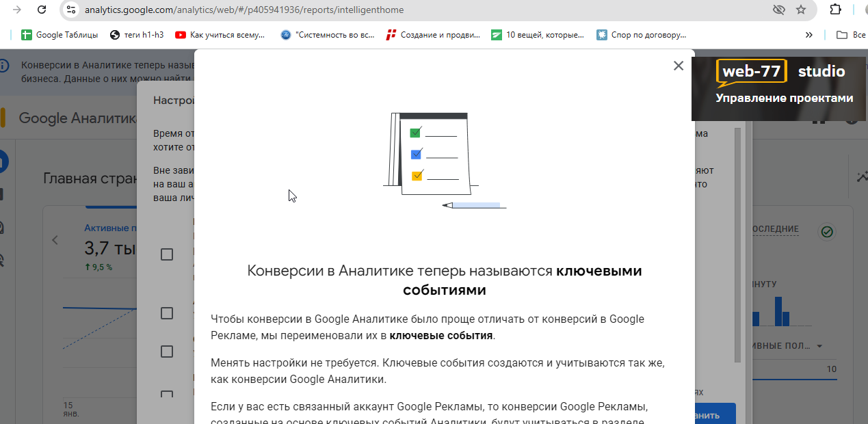Click the 3,7 тыс metric value

point(110,248)
